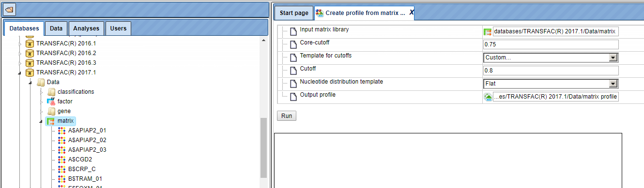Click the TRANSFAC(R) 2016.3 database icon

coord(30,63)
